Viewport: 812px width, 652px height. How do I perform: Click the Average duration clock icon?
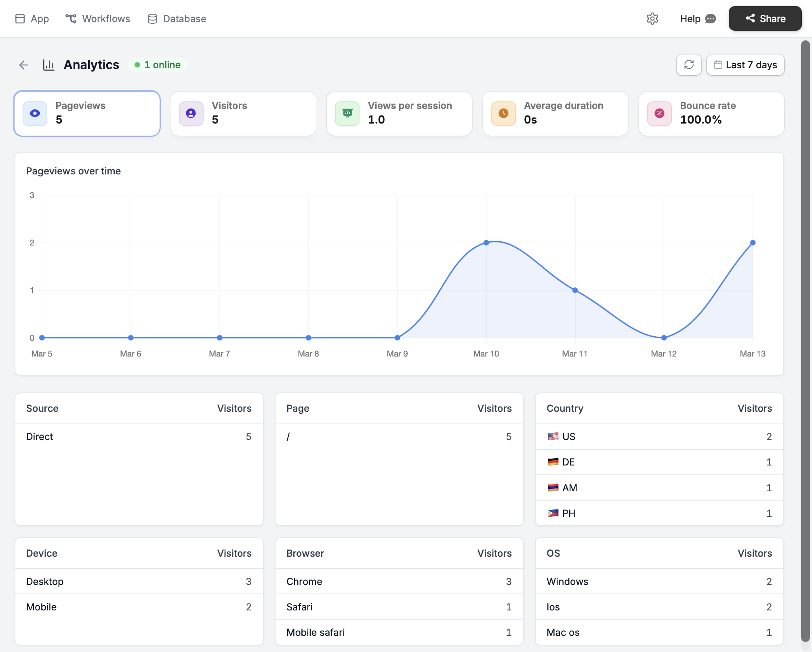click(503, 113)
